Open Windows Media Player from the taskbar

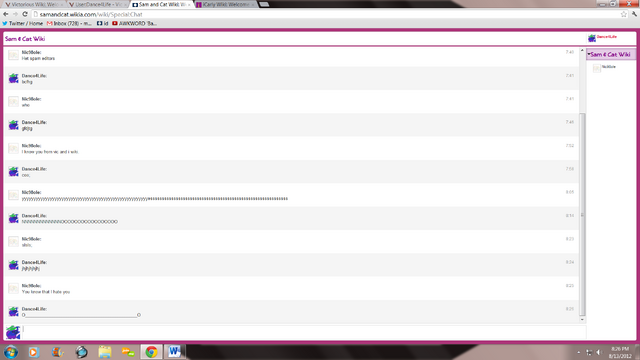coord(34,352)
